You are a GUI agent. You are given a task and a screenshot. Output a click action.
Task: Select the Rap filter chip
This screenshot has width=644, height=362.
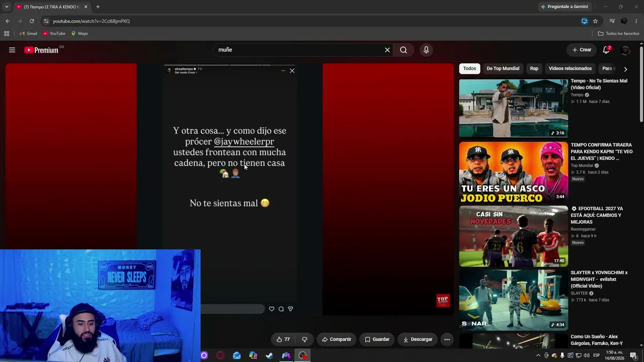coord(534,68)
